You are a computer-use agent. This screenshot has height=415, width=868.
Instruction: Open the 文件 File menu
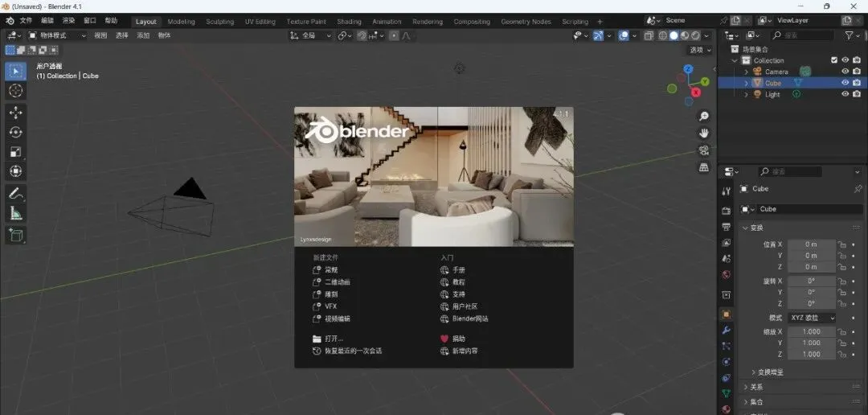[x=26, y=20]
